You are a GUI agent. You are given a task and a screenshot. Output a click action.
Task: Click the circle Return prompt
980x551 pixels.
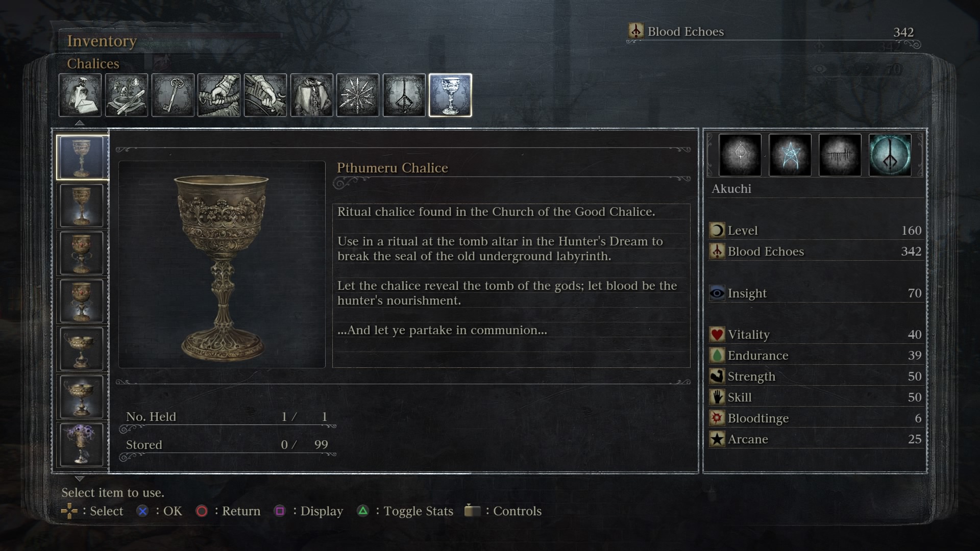(x=228, y=511)
